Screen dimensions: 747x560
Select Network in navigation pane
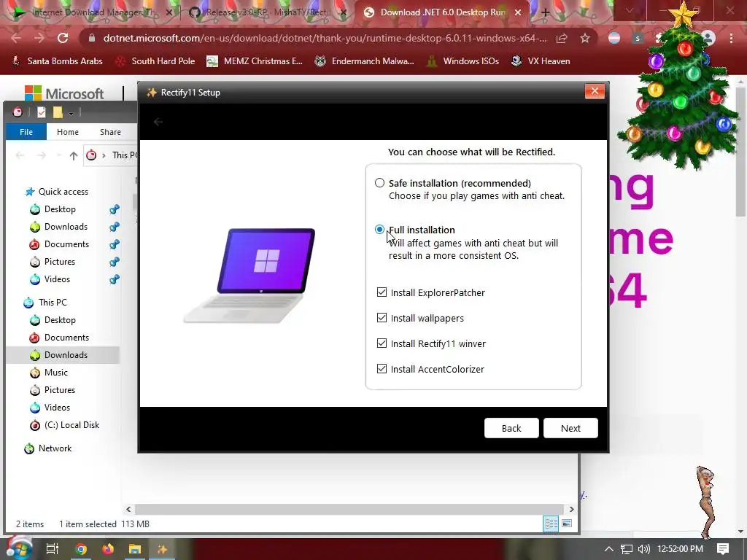coord(55,448)
